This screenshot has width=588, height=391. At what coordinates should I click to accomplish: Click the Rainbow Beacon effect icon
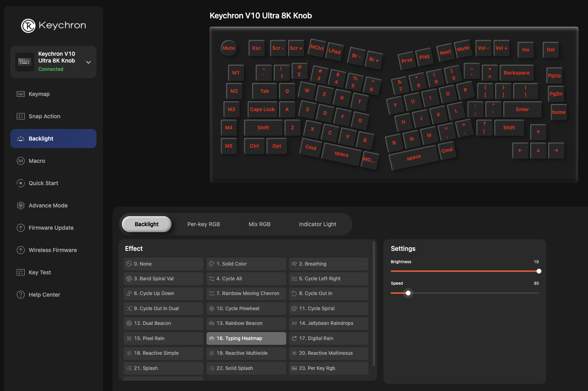tap(212, 323)
